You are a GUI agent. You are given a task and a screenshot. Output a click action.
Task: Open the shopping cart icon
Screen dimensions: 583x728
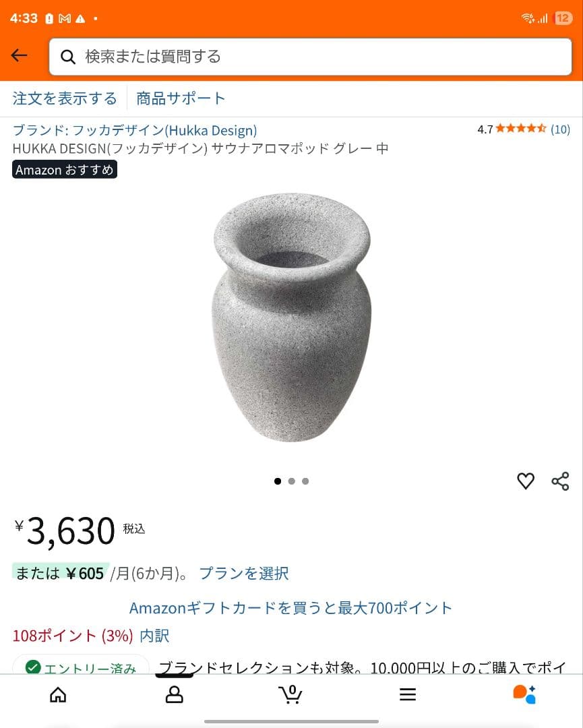[290, 694]
